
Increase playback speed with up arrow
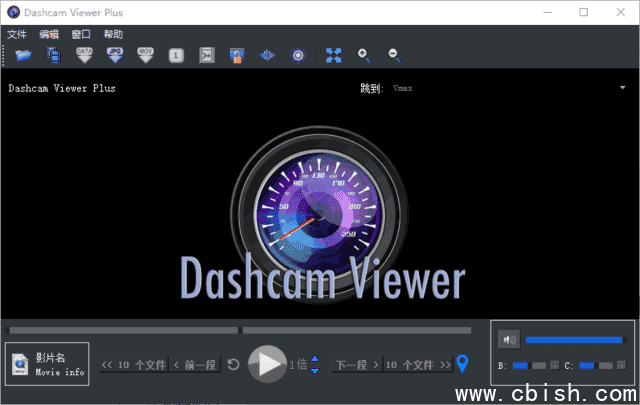click(315, 359)
